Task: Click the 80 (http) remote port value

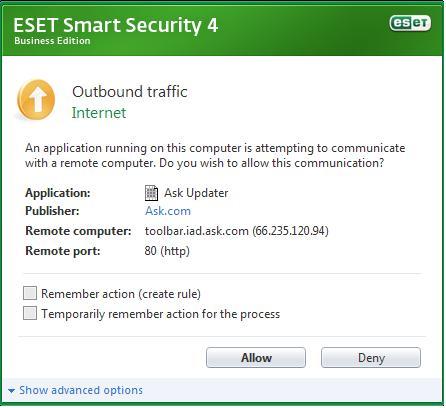Action: (167, 251)
